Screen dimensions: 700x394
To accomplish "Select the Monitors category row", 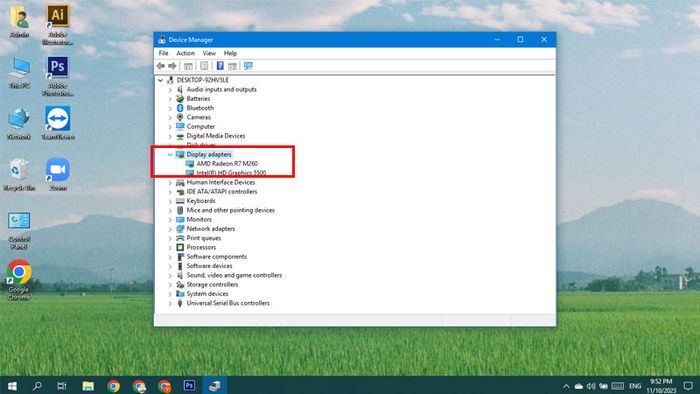I will tap(199, 220).
